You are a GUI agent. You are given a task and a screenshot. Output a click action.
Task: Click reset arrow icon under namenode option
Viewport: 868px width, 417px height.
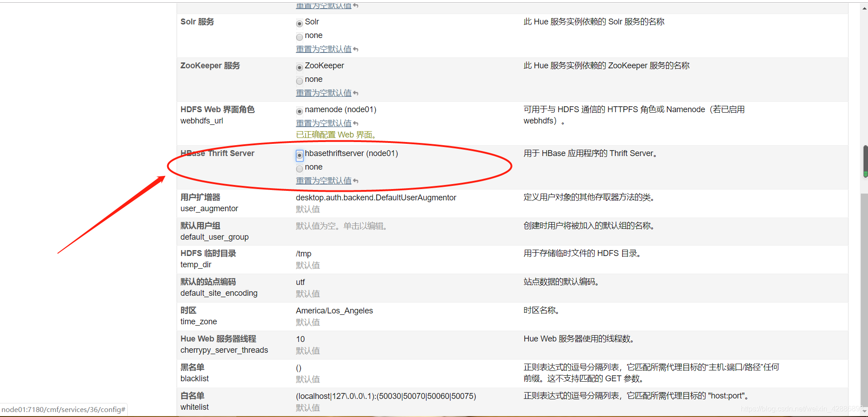(356, 123)
